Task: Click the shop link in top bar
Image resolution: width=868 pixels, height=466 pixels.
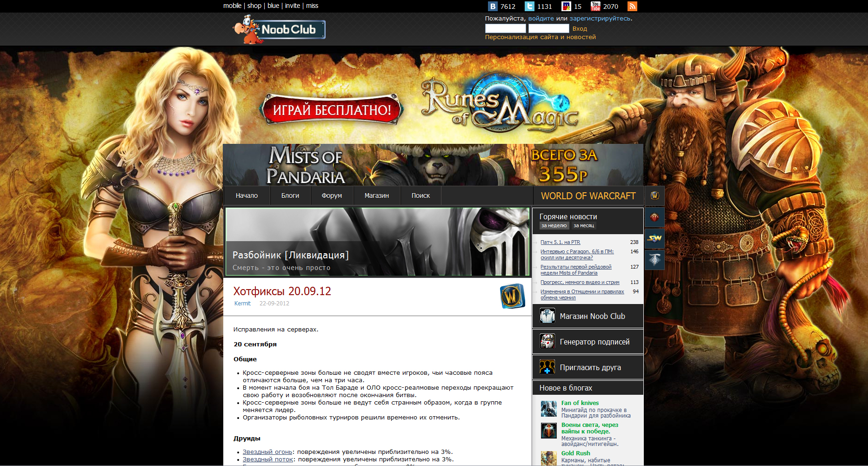Action: pos(254,6)
